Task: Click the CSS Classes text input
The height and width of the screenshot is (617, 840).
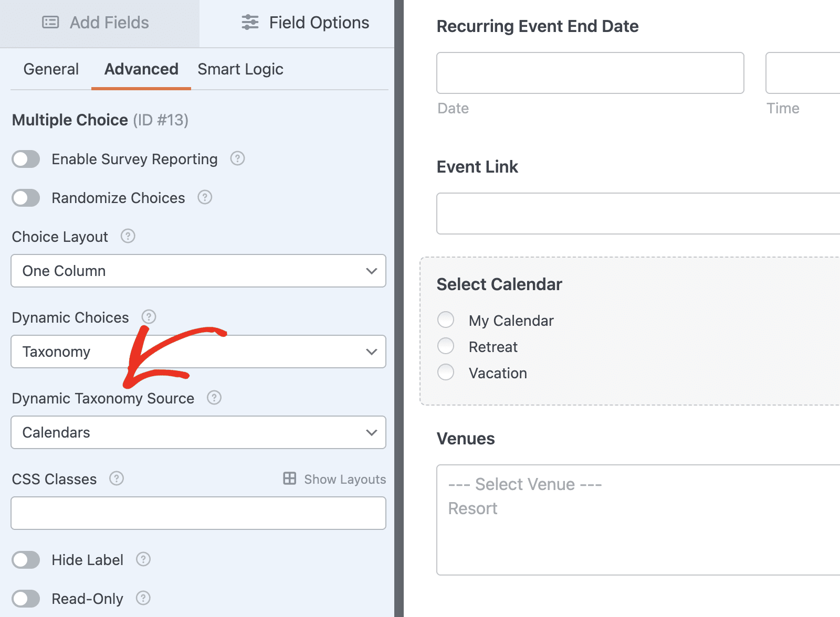Action: coord(198,513)
